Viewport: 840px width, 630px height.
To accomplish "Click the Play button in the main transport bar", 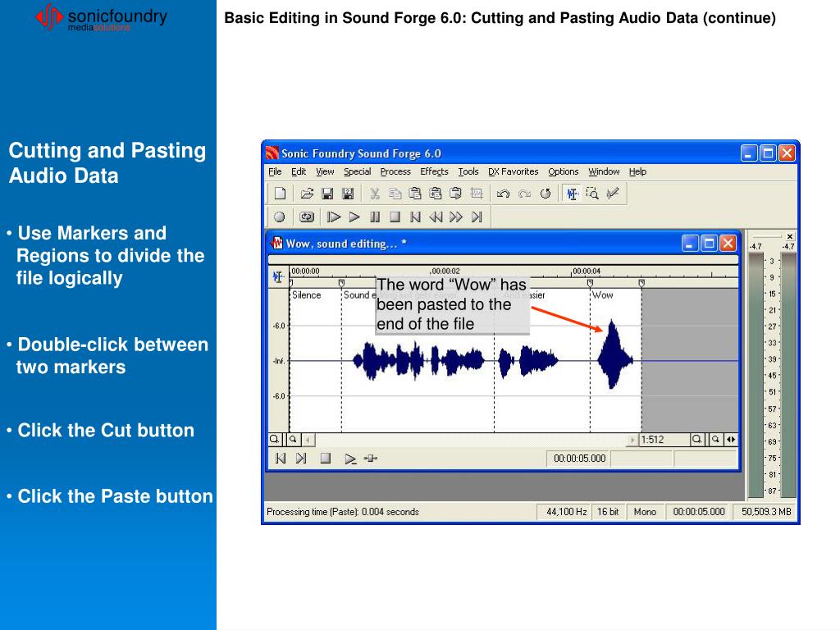I will [354, 217].
